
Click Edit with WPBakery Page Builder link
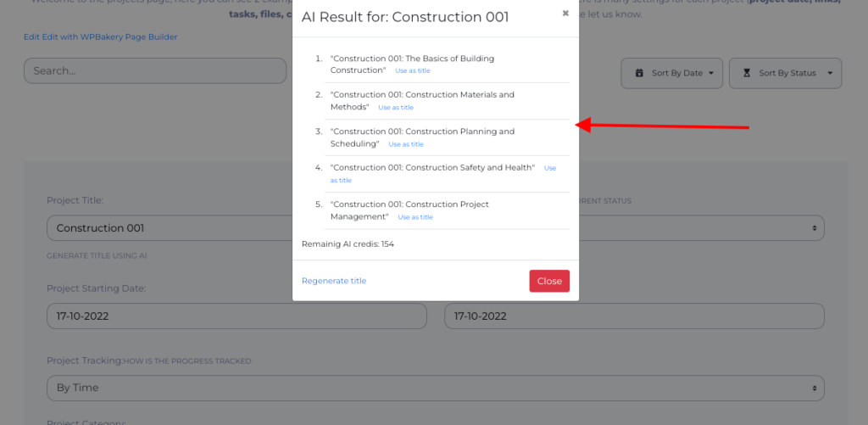[100, 37]
